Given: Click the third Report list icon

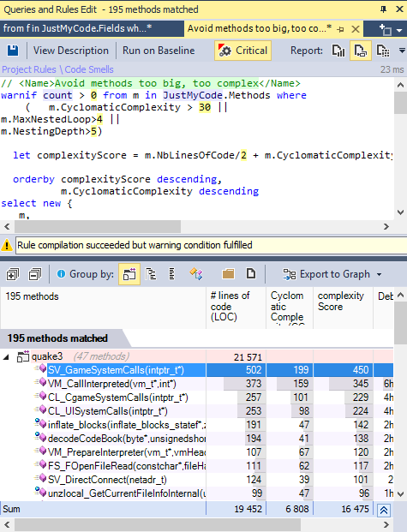Looking at the screenshot, I should click(x=383, y=51).
